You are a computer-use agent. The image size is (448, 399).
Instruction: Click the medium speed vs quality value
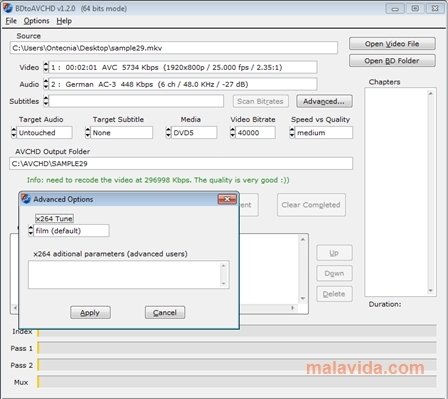(x=324, y=133)
